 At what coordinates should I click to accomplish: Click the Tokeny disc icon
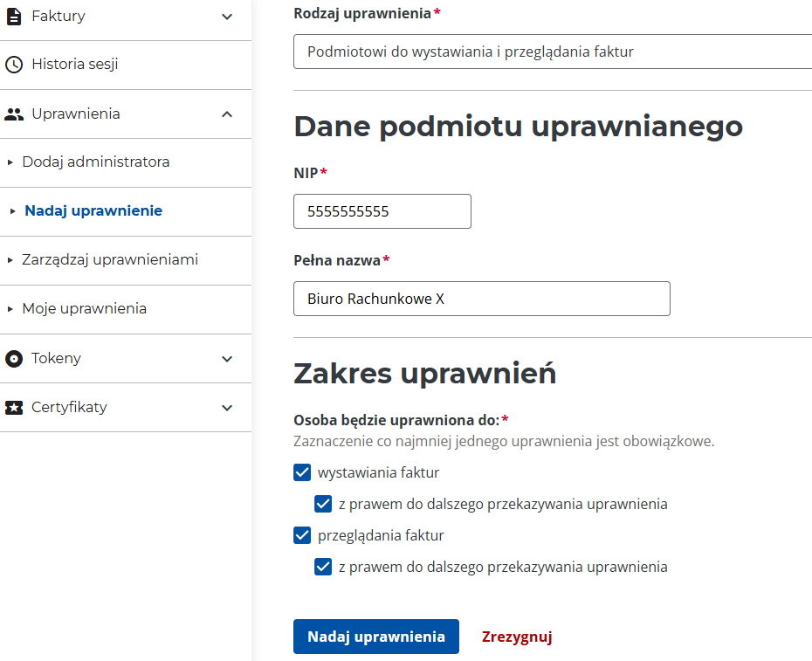(14, 359)
